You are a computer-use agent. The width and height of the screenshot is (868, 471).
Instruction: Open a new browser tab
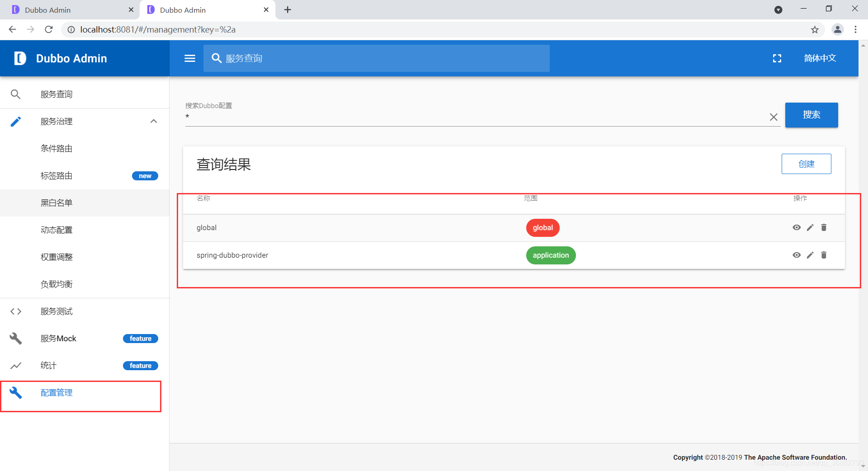pyautogui.click(x=288, y=9)
